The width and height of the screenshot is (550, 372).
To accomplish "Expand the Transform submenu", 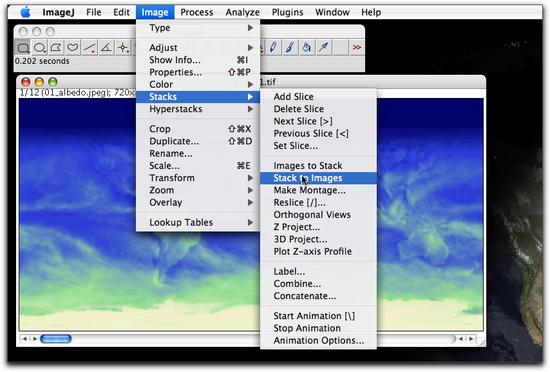I will [x=198, y=178].
